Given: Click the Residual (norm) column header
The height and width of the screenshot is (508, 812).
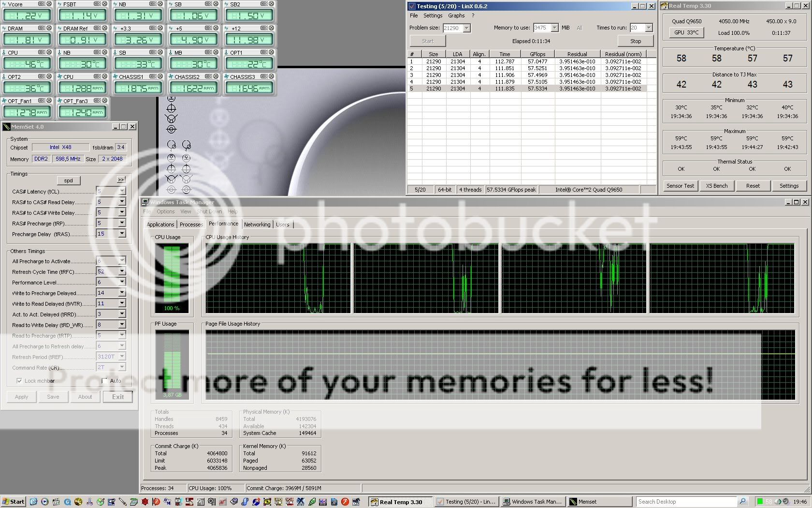Looking at the screenshot, I should (x=623, y=54).
